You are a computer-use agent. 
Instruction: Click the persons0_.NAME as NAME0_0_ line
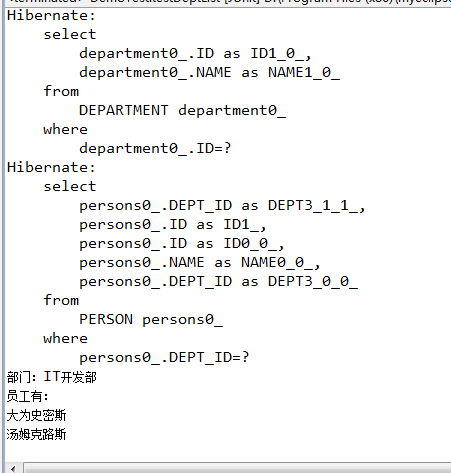coord(200,263)
